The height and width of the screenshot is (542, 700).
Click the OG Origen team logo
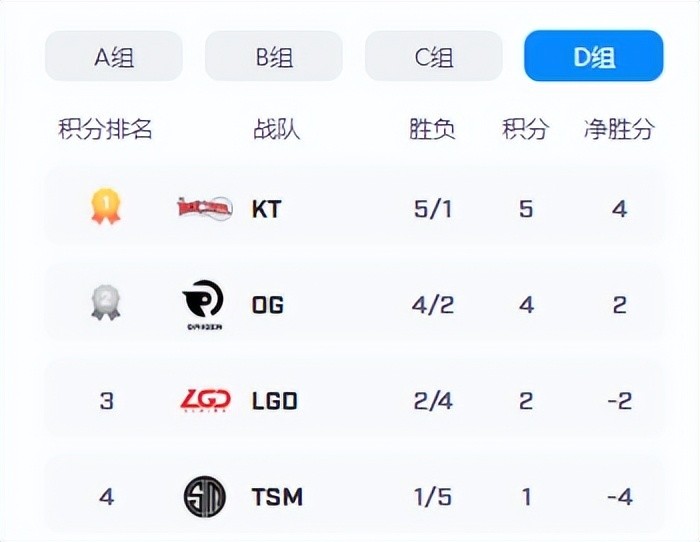point(204,304)
